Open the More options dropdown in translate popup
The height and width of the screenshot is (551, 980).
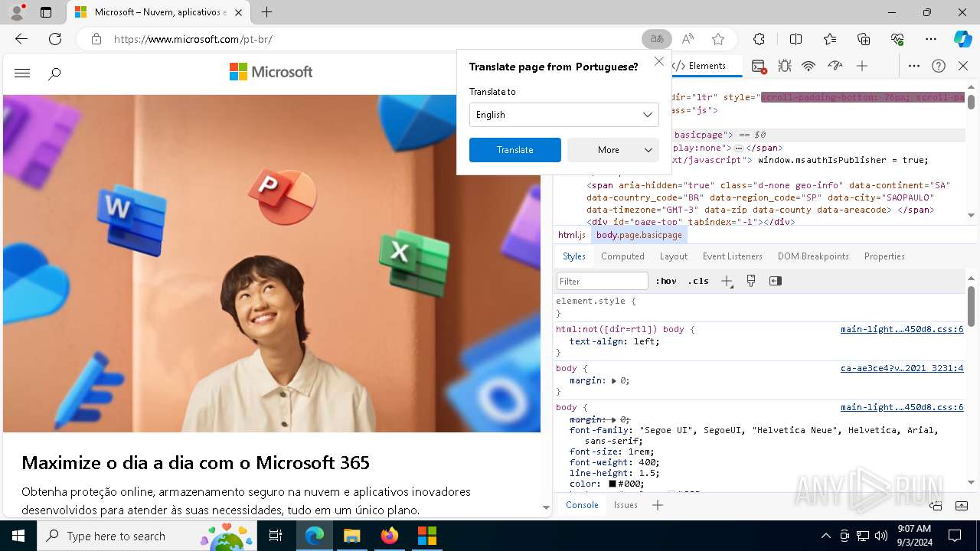[613, 150]
